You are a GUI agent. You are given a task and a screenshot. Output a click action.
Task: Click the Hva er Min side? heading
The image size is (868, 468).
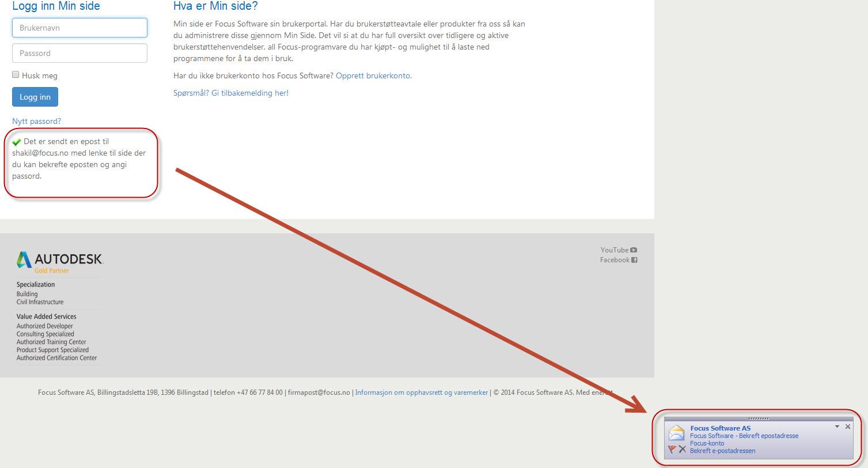[x=215, y=6]
